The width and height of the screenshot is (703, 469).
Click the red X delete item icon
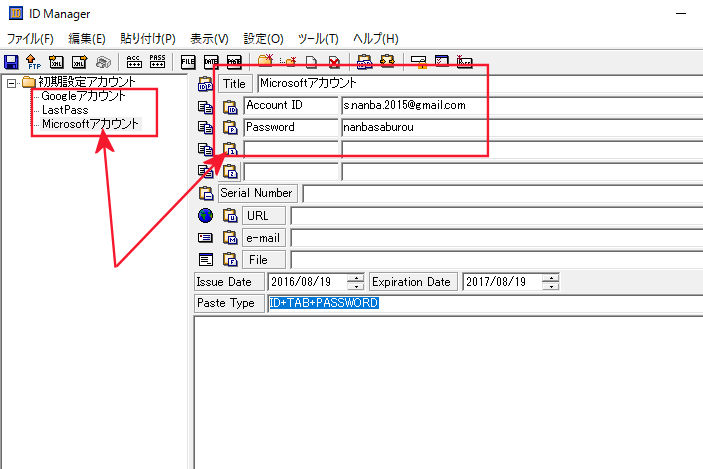tap(334, 62)
